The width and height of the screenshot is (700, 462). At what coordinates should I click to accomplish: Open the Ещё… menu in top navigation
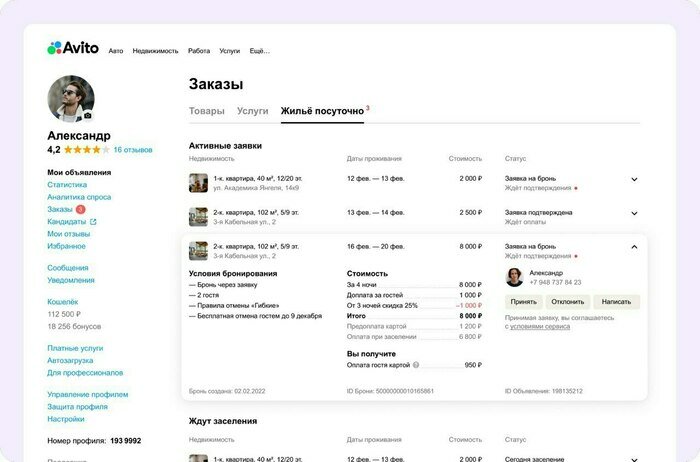(x=259, y=51)
